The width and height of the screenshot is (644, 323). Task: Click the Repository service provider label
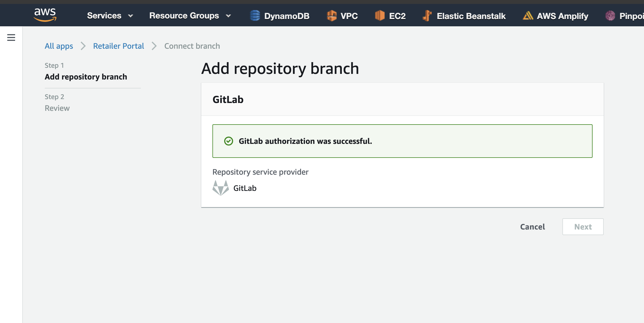pyautogui.click(x=261, y=172)
